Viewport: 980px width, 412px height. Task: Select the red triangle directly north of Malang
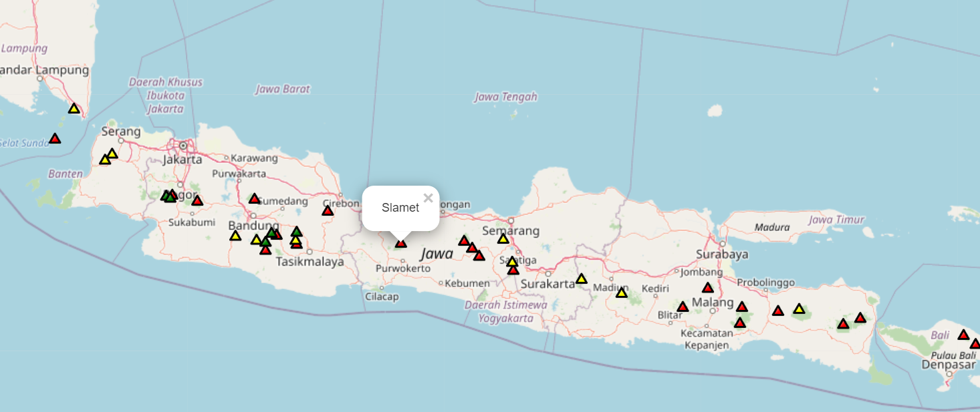708,288
